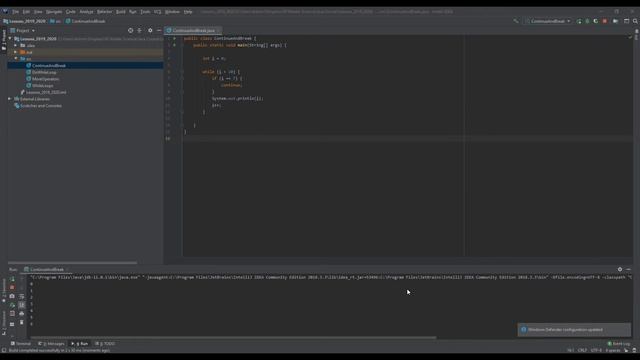Click run gutter arrow beside main method
The height and width of the screenshot is (360, 640).
[174, 45]
